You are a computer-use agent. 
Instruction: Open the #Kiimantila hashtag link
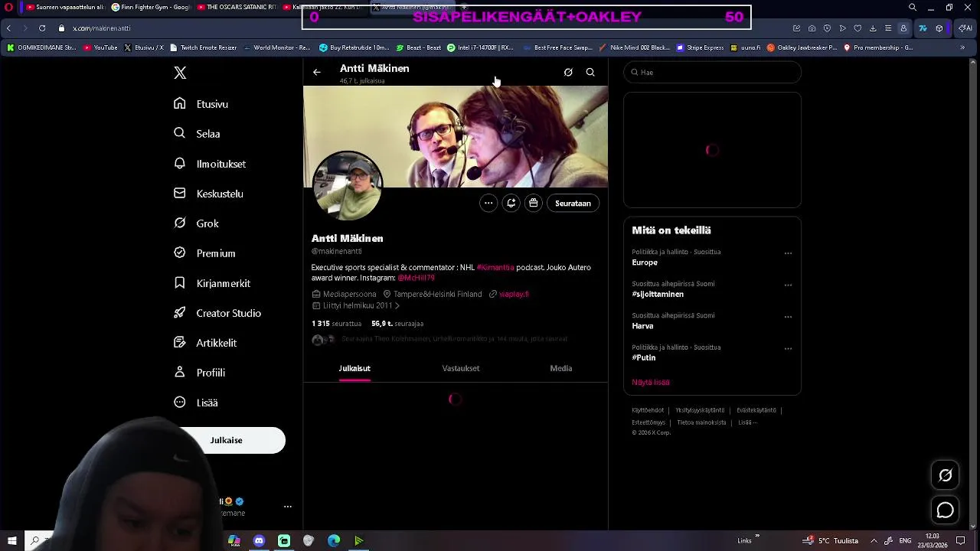pyautogui.click(x=495, y=267)
